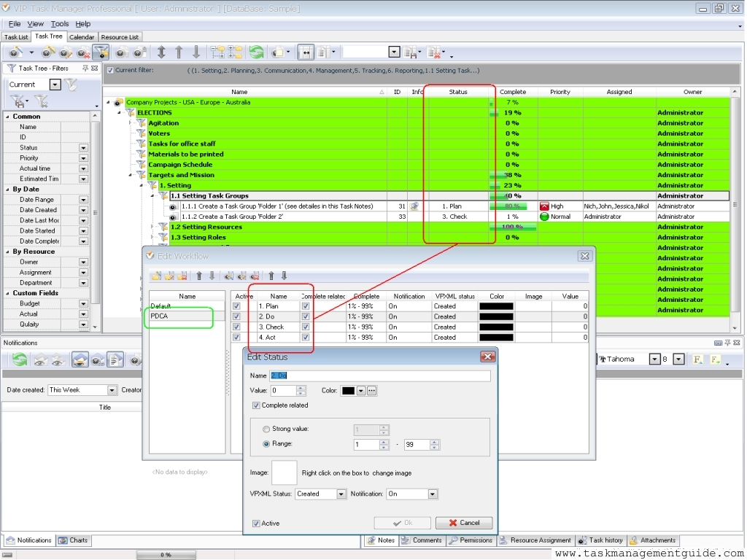
Task: Toggle Complete related checkbox for 2. Do row
Action: [x=306, y=316]
